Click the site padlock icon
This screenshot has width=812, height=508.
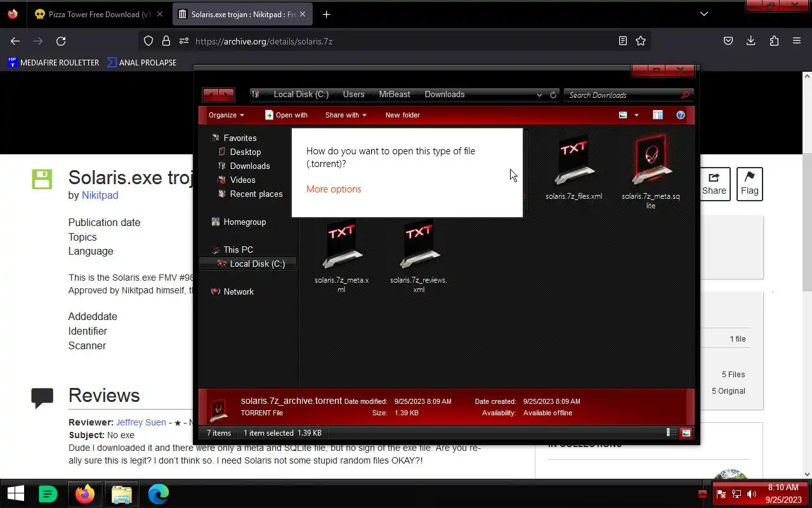[x=166, y=41]
